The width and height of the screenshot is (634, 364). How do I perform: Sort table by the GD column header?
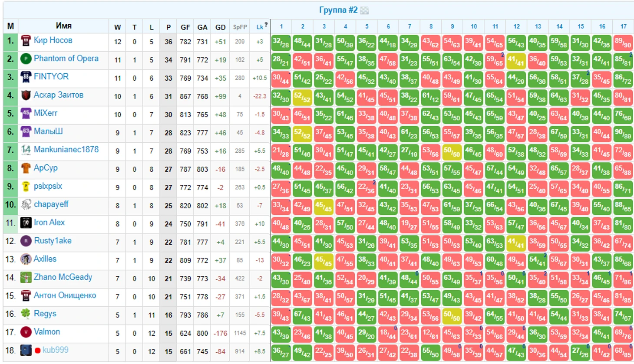tap(220, 27)
